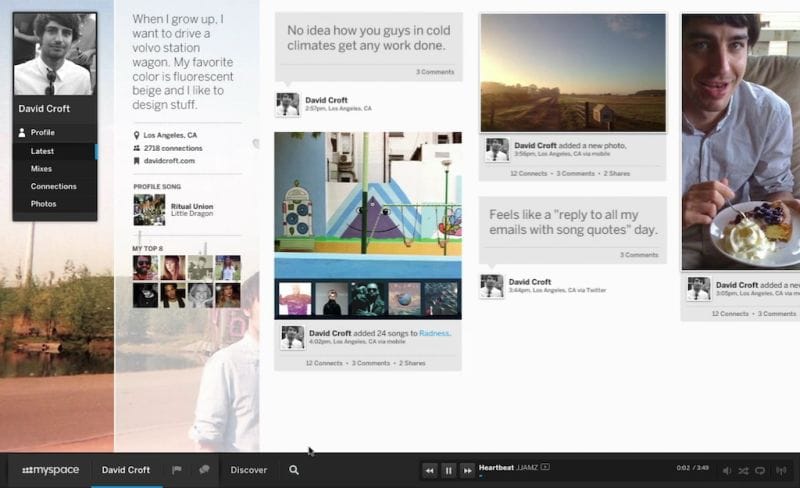Click the Profile person icon in sidebar

21,133
